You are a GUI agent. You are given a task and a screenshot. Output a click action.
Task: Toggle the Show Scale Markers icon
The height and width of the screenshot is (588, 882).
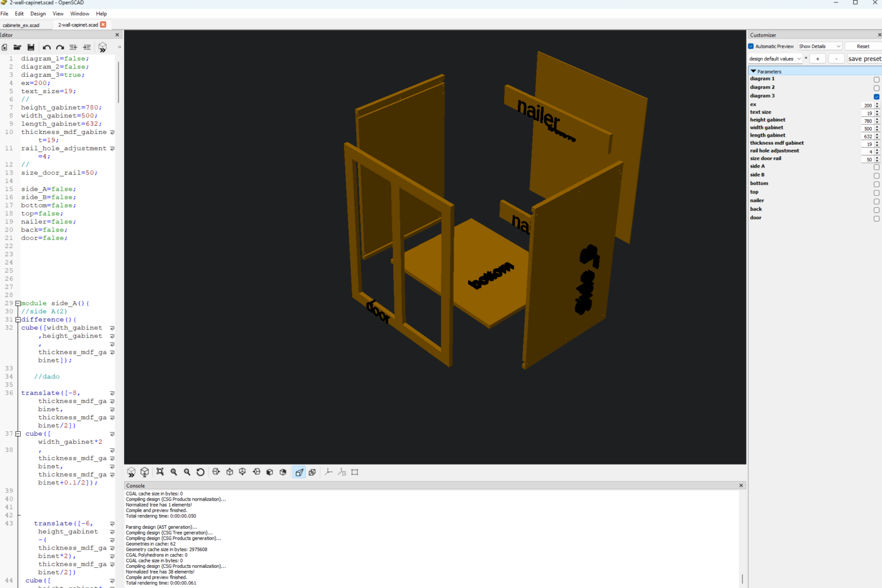[x=342, y=472]
